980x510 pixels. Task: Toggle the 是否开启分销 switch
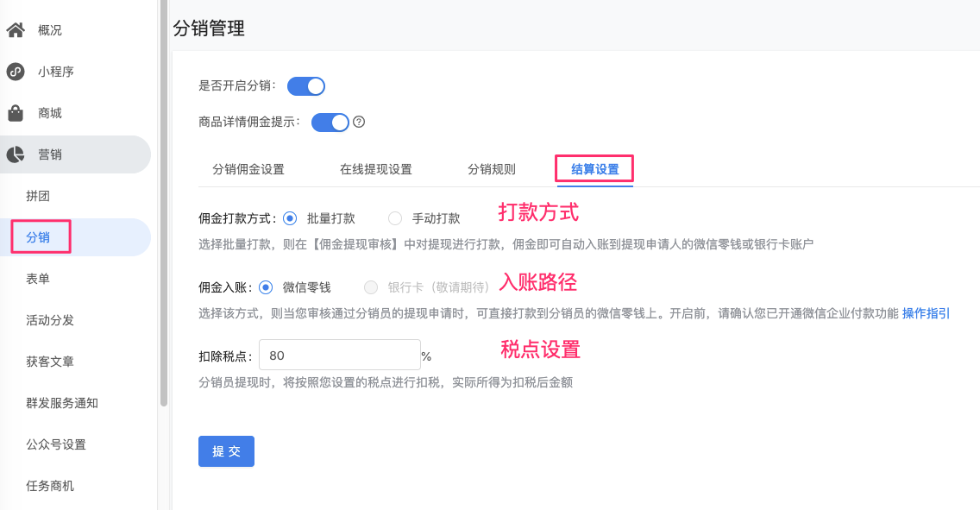click(x=306, y=86)
